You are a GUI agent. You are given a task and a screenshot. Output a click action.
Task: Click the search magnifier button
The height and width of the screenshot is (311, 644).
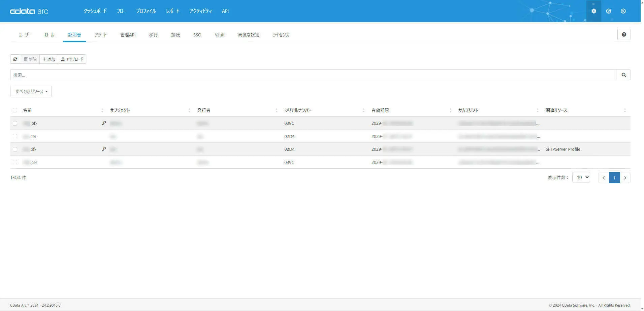pyautogui.click(x=623, y=75)
